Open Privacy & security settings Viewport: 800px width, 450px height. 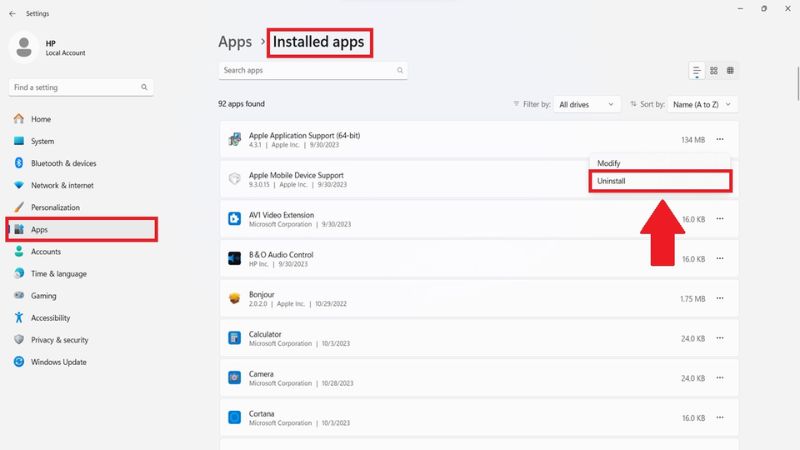(59, 340)
